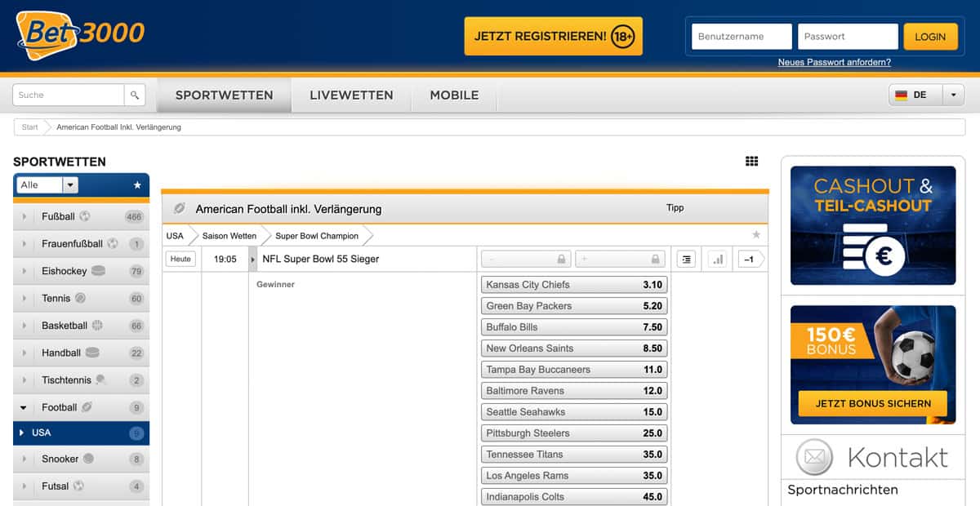The width and height of the screenshot is (980, 506).
Task: Open the language dropdown arrow
Action: (x=953, y=95)
